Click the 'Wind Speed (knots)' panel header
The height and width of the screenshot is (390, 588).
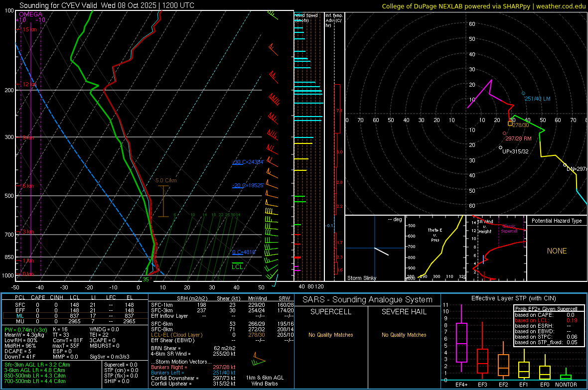click(306, 17)
